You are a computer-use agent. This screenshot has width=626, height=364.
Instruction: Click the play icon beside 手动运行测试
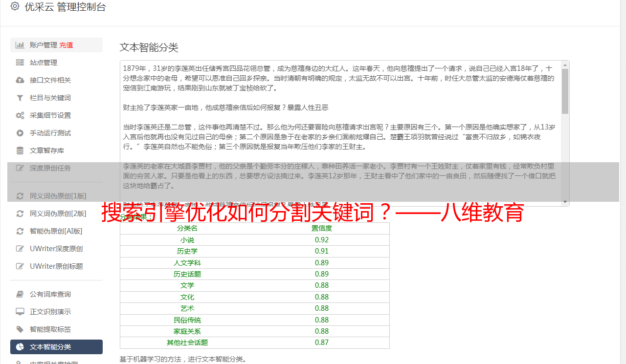[20, 133]
